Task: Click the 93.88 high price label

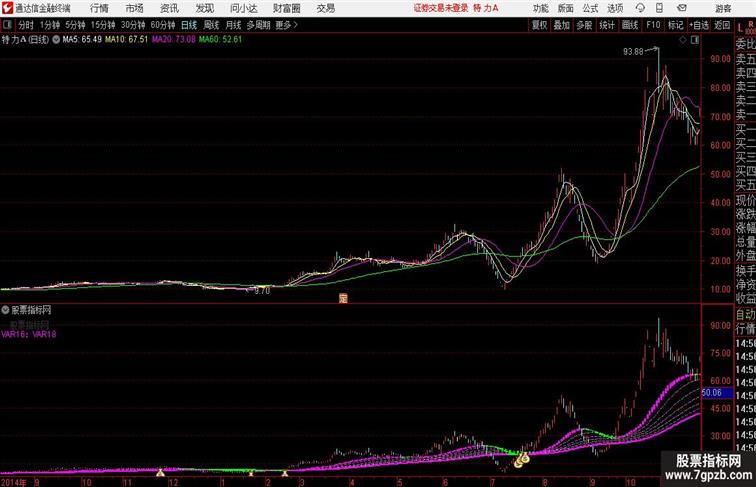Action: point(633,51)
